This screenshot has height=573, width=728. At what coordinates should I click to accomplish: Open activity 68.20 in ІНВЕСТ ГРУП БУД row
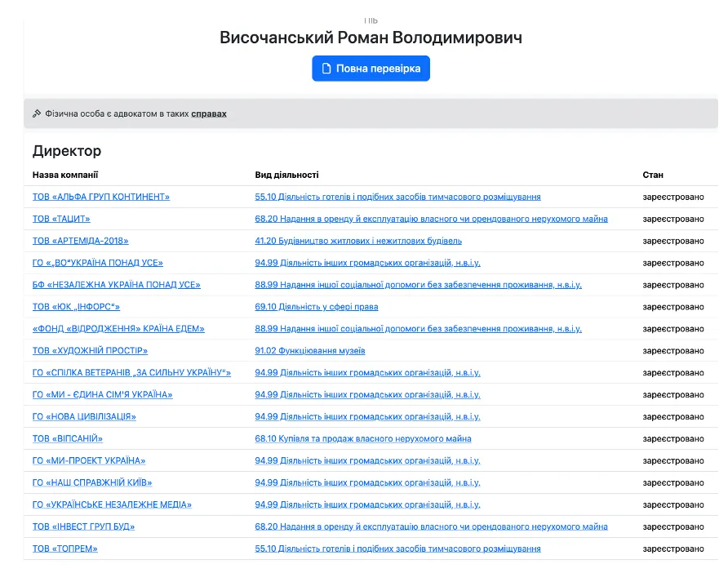pos(431,526)
